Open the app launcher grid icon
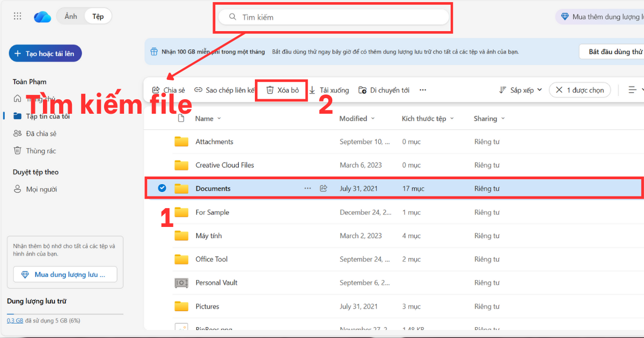 click(17, 16)
